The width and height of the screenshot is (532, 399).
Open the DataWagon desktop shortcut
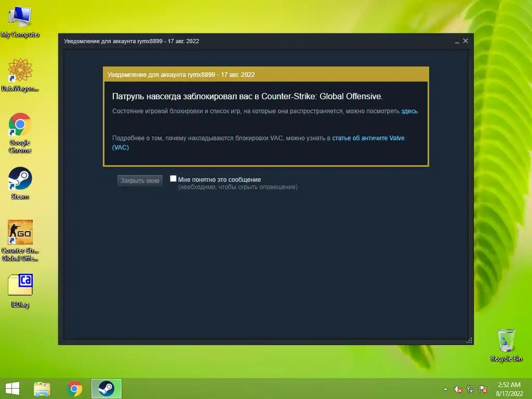[20, 75]
